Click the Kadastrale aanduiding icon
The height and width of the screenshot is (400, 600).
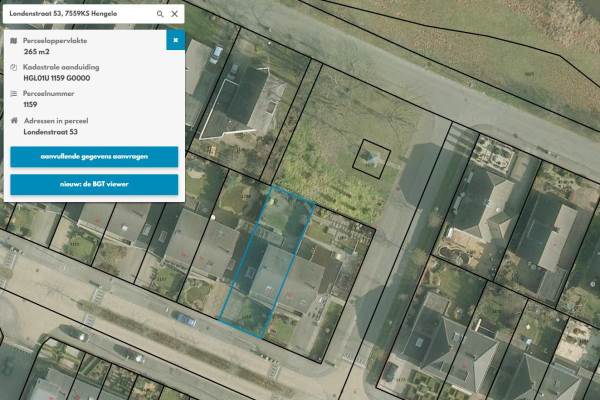point(14,67)
